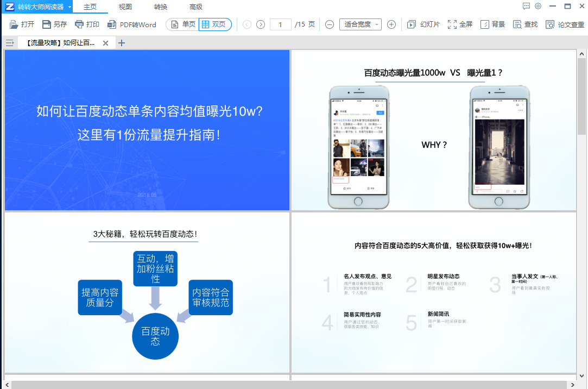Viewport: 588px width, 389px height.
Task: Open the 转转大师阅读器 app menu dropdown
Action: pos(69,7)
